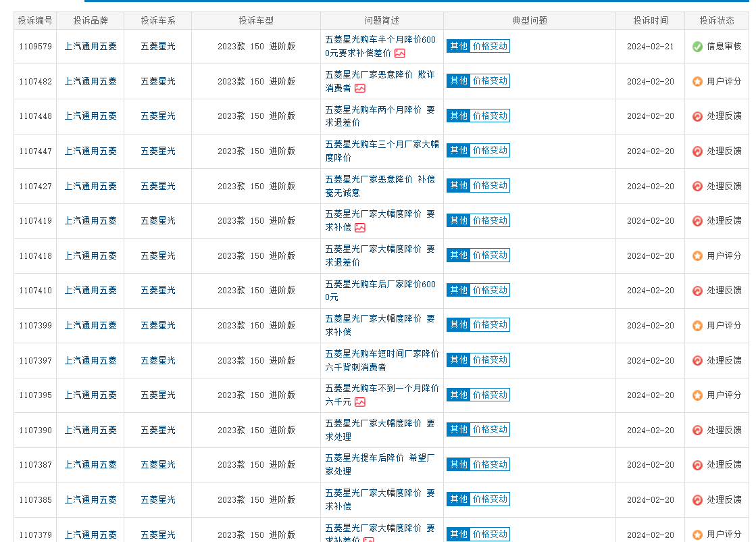Screen dimensions: 756x542
Task: Click model 2023款 150 进阶版 in row 1107419
Action: point(256,221)
